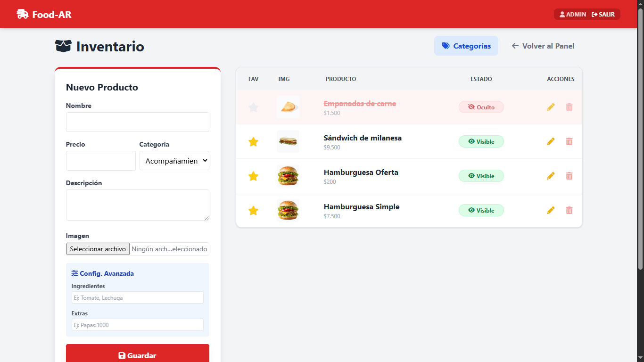Delete Sándwich de milanesa with trash icon

(x=569, y=141)
